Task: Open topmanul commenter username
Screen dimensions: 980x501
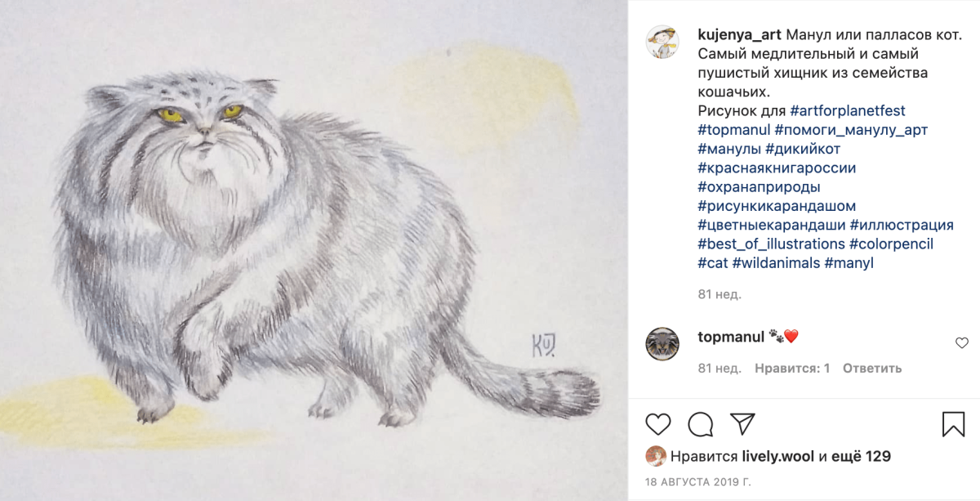Action: tap(731, 337)
